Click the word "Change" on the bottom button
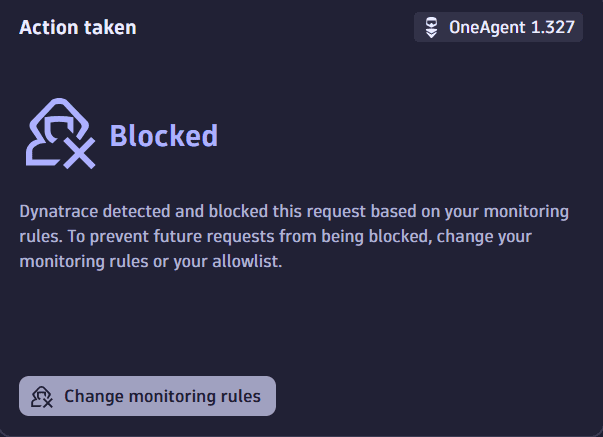603x437 pixels. pos(94,396)
